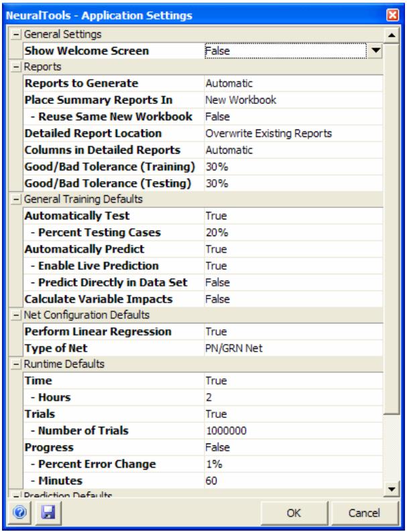Click the Good/Bad Tolerance (Testing) label
The image size is (407, 532).
coord(108,183)
